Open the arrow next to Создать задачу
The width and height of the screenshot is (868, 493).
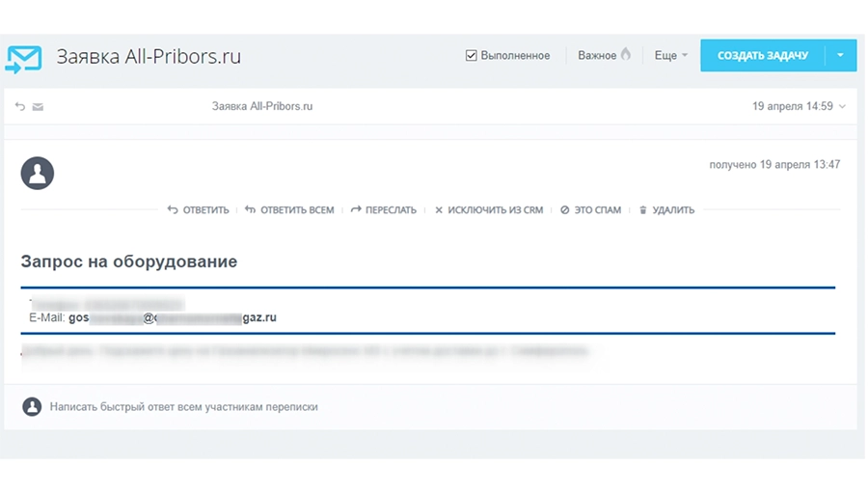[840, 56]
